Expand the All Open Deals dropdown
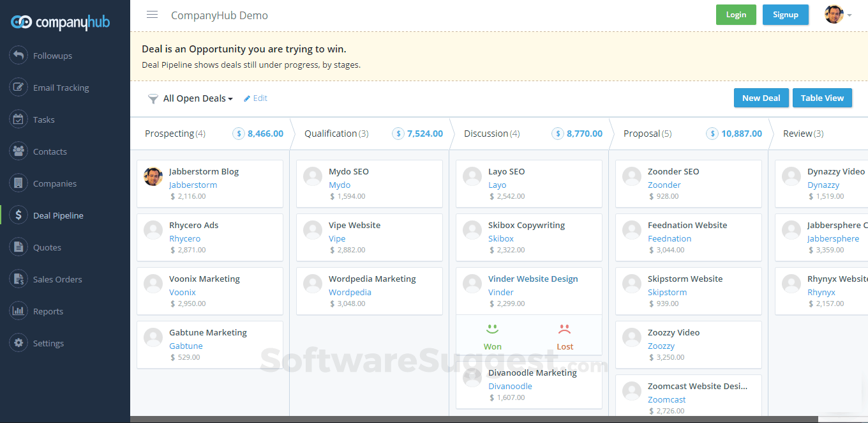The width and height of the screenshot is (868, 423). click(198, 98)
